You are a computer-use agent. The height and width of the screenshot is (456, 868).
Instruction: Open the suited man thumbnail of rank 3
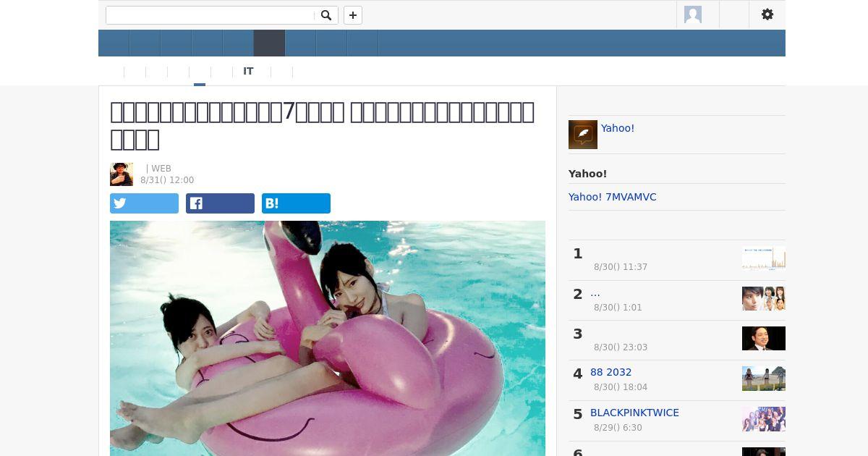click(x=764, y=339)
